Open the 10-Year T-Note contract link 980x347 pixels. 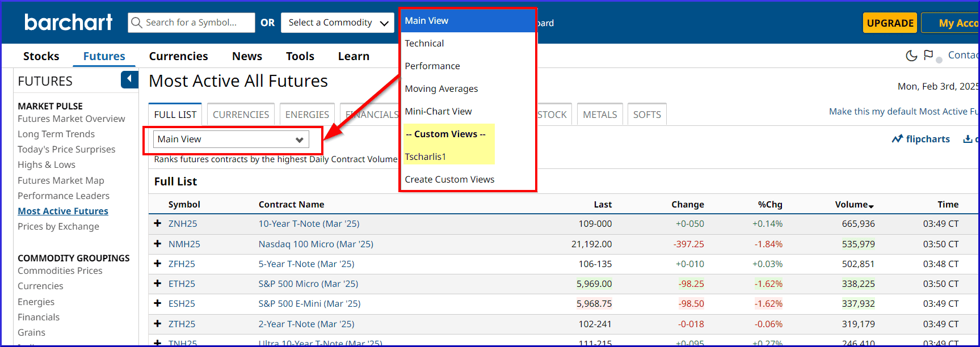[x=309, y=224]
